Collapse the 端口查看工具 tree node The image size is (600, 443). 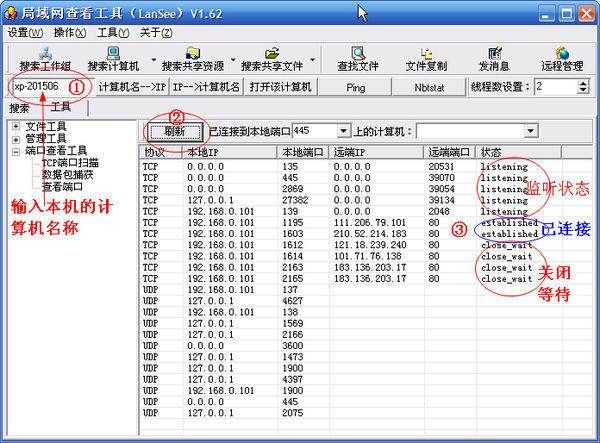(16, 152)
